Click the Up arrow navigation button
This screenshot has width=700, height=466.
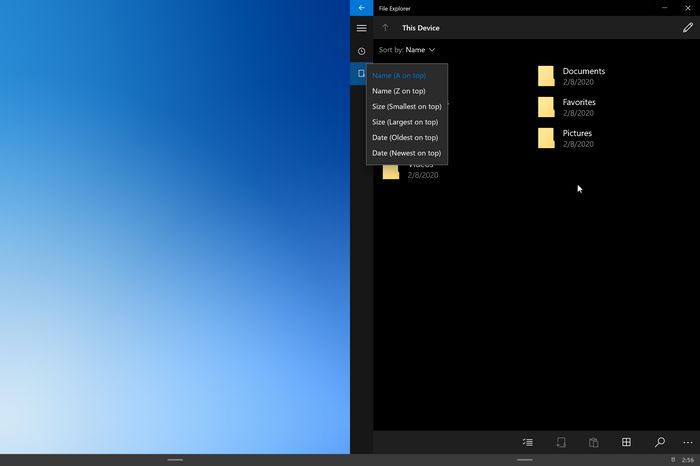[x=385, y=28]
